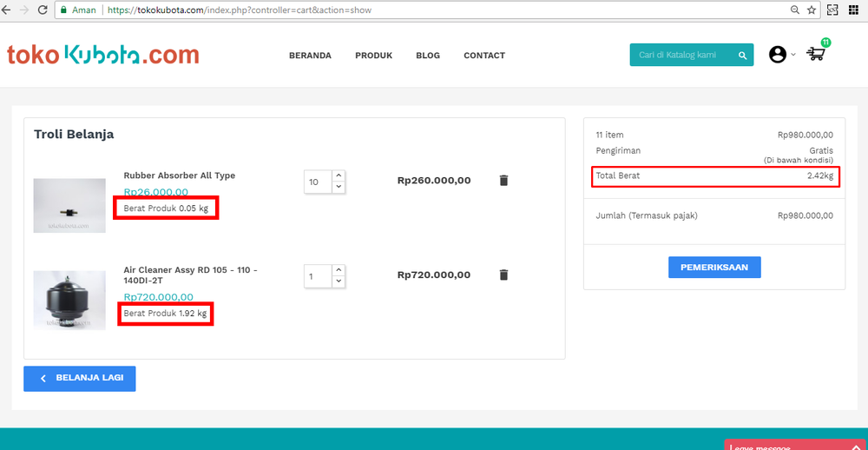Expand the account dropdown chevron
The width and height of the screenshot is (868, 450).
click(x=792, y=55)
